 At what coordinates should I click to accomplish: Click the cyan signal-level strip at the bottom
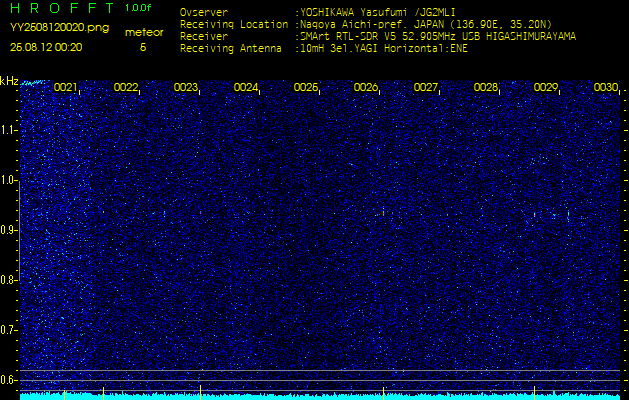pyautogui.click(x=320, y=396)
